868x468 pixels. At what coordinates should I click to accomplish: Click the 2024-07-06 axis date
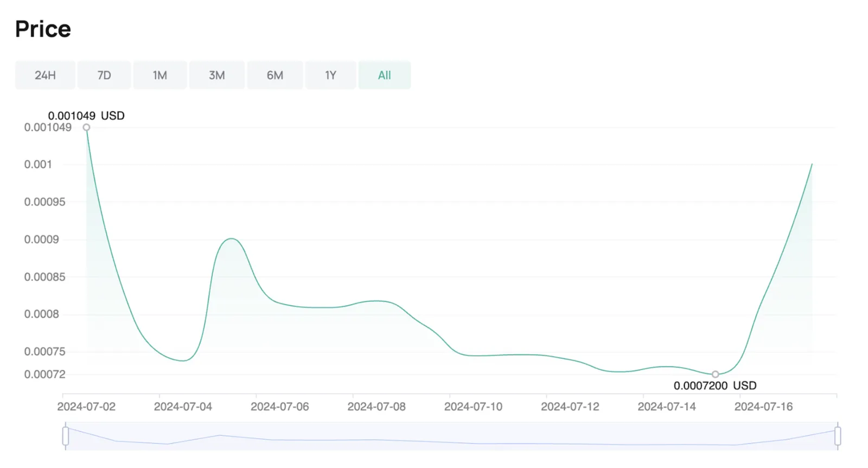pyautogui.click(x=279, y=407)
